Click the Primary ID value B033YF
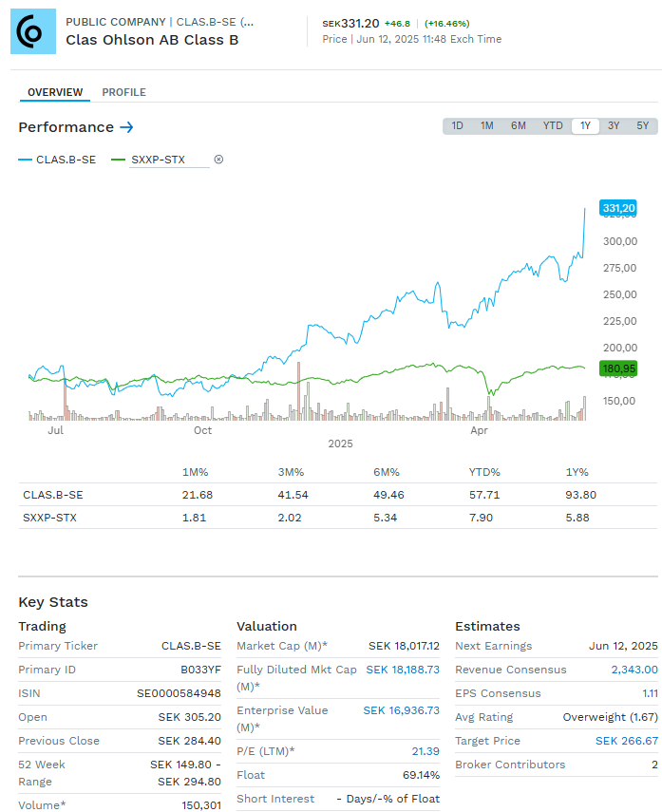Viewport: 662px width, 812px height. (x=200, y=670)
